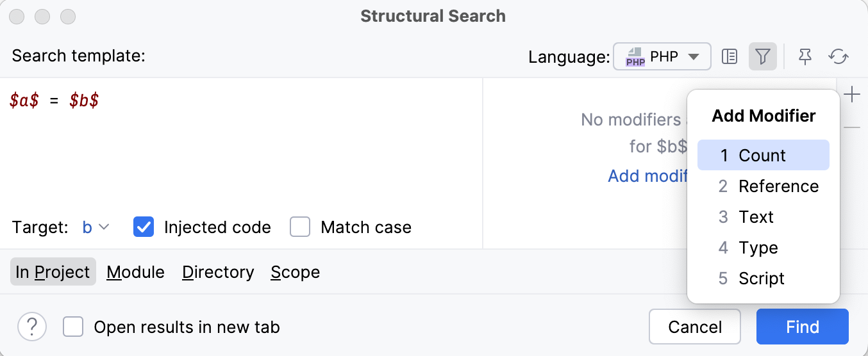
Task: Click the plus icon to add modifier
Action: (852, 95)
